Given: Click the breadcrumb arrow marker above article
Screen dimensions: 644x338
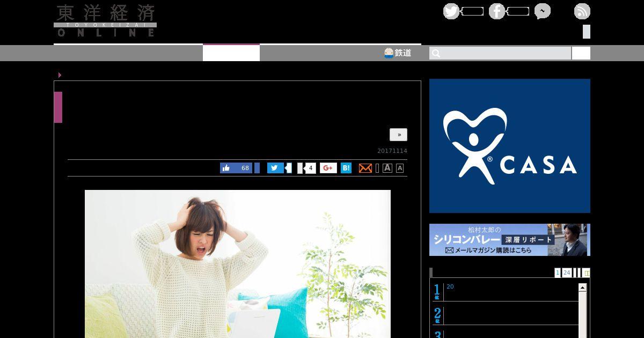Looking at the screenshot, I should pyautogui.click(x=60, y=75).
